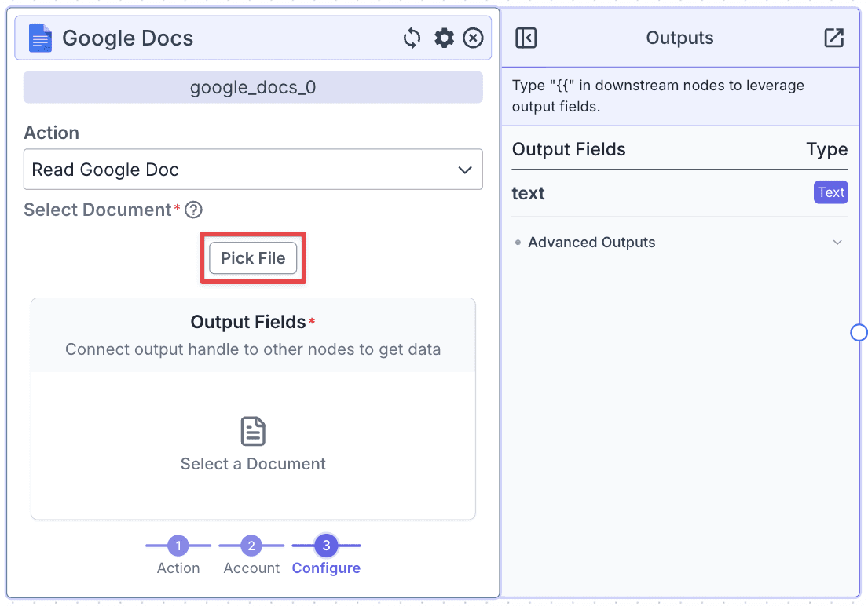Refresh the Google Docs node

(412, 38)
